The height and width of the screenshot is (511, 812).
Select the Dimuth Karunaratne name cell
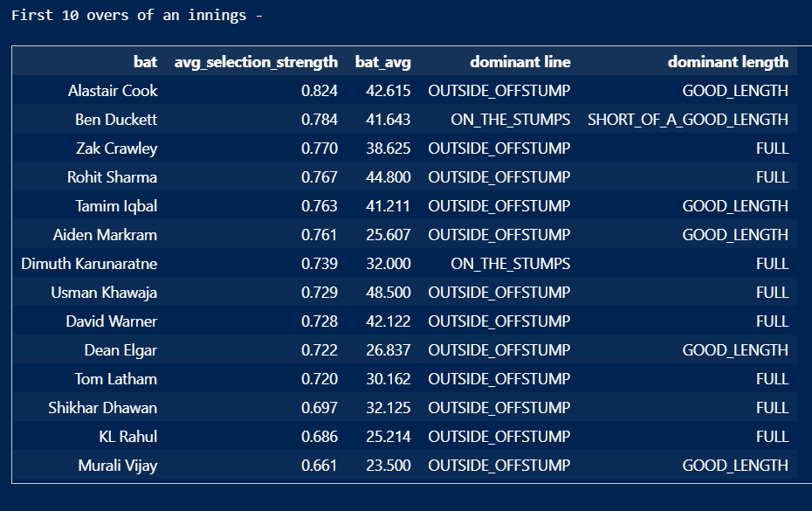(89, 264)
